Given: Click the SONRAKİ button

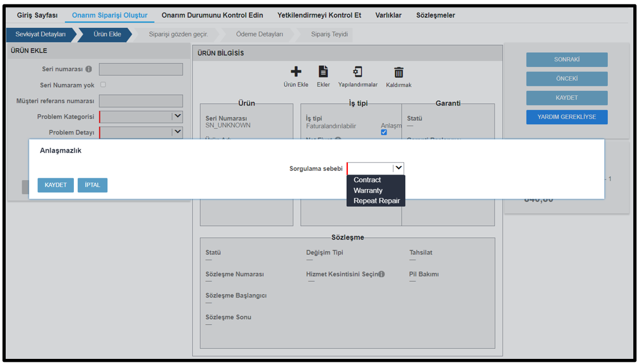Looking at the screenshot, I should (567, 60).
